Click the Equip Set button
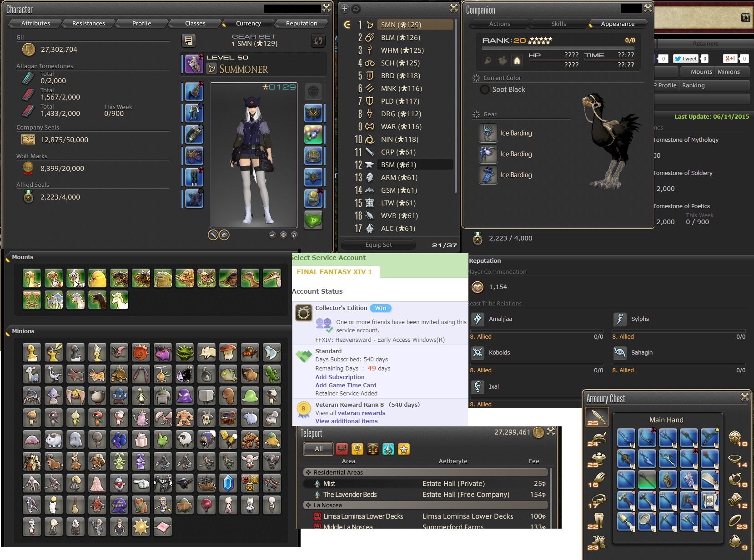The width and height of the screenshot is (754, 560). [378, 245]
